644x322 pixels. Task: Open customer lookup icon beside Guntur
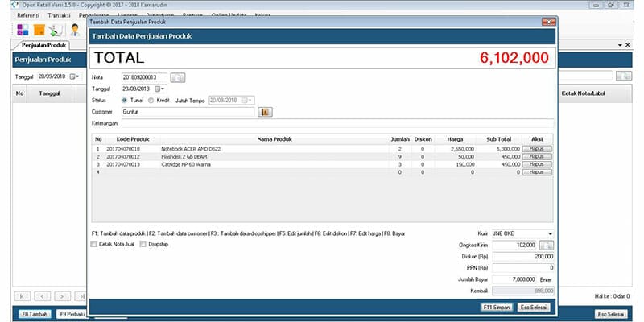[265, 111]
